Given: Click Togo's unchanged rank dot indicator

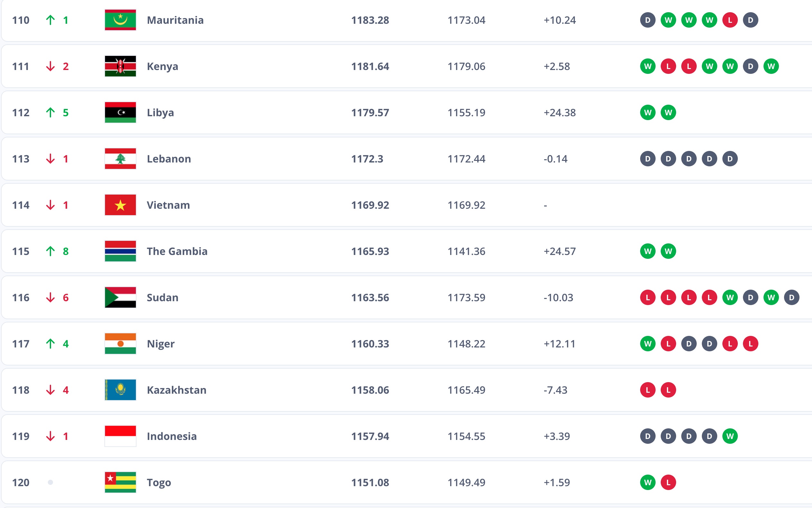Looking at the screenshot, I should click(50, 482).
